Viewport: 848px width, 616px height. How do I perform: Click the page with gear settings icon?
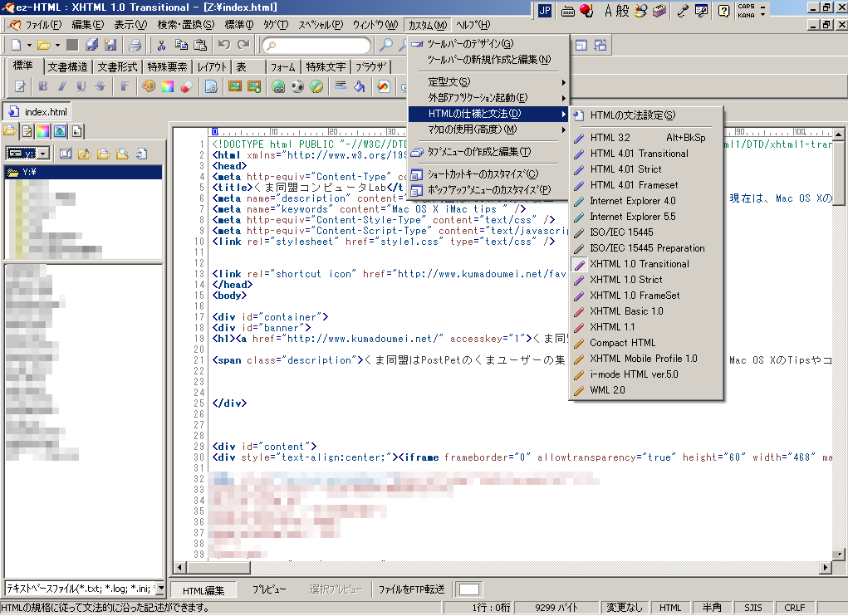pos(211,86)
